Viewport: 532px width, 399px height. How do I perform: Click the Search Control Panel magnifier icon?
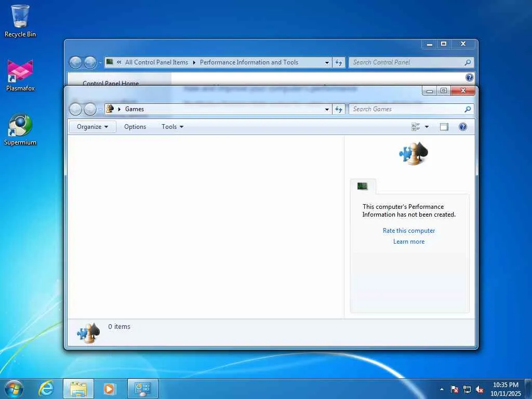(x=468, y=62)
